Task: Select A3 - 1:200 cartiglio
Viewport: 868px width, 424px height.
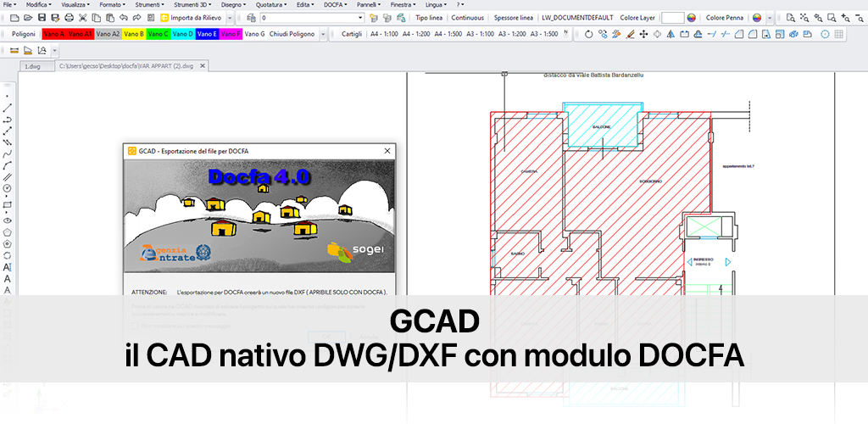Action: (x=512, y=34)
